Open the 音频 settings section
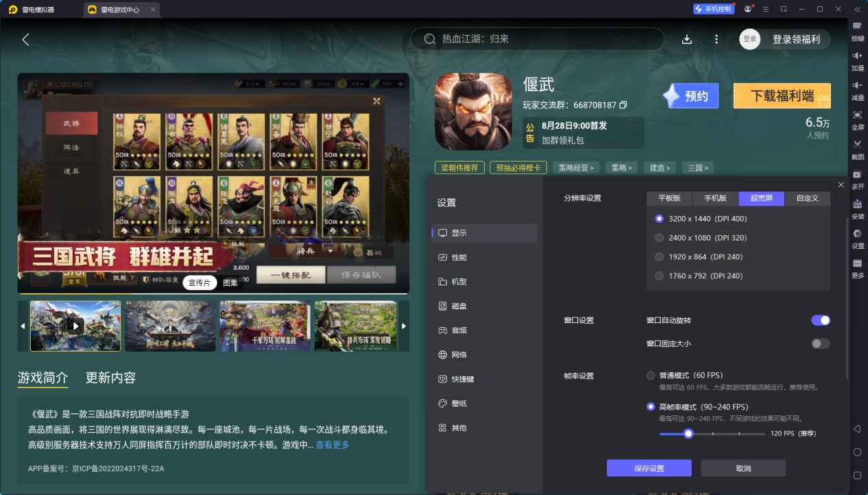868x495 pixels. 485,330
